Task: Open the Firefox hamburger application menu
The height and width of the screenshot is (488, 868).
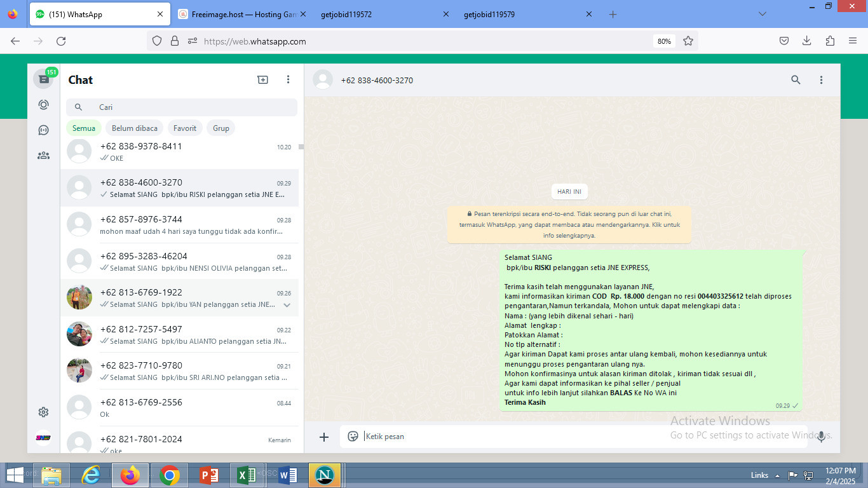Action: 853,41
